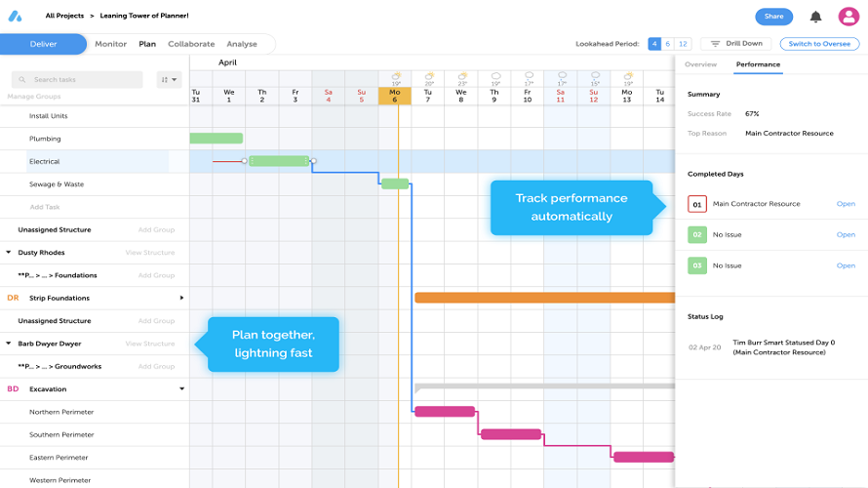Screen dimensions: 868x488
Task: Click the Drill Down filter icon
Action: 715,44
